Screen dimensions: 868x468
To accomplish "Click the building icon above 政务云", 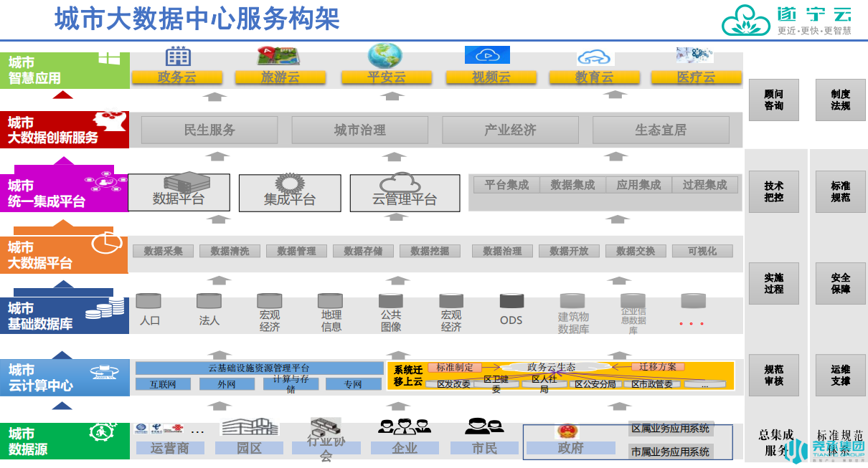I will tap(178, 56).
